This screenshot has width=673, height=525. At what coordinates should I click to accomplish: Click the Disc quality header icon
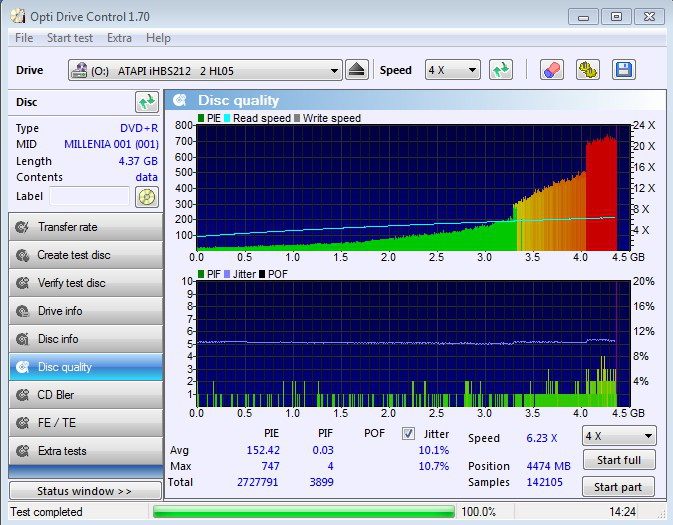tap(179, 100)
